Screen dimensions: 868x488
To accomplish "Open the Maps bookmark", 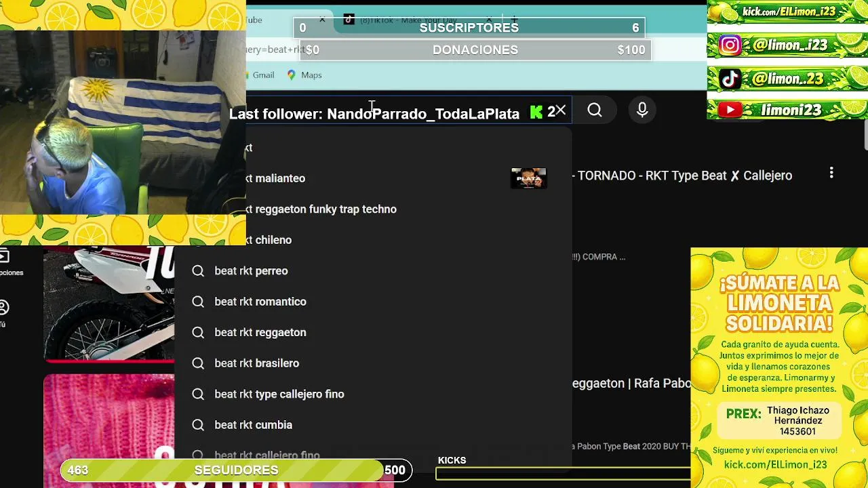I will 304,75.
